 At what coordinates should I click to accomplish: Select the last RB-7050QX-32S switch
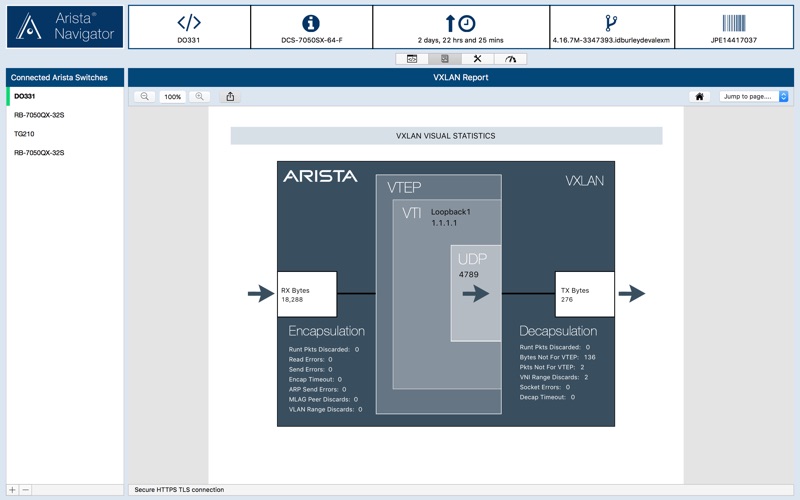(65, 153)
